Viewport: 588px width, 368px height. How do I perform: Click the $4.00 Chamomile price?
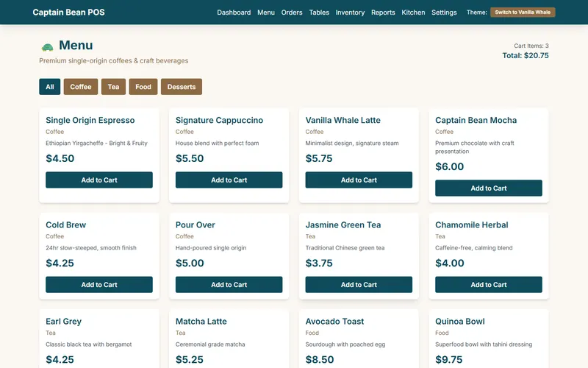449,263
